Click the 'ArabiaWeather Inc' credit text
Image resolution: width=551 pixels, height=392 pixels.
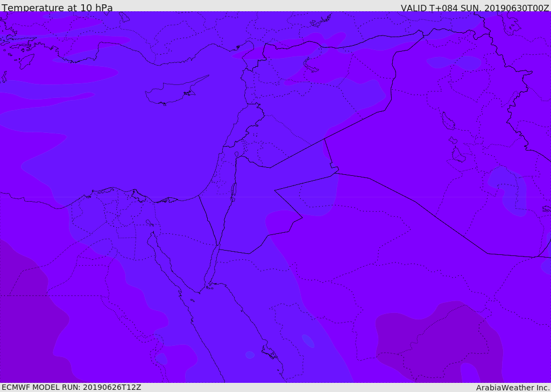pos(512,388)
